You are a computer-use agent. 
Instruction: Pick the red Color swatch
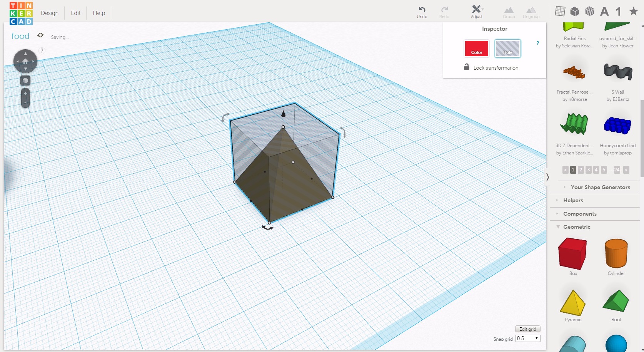476,49
